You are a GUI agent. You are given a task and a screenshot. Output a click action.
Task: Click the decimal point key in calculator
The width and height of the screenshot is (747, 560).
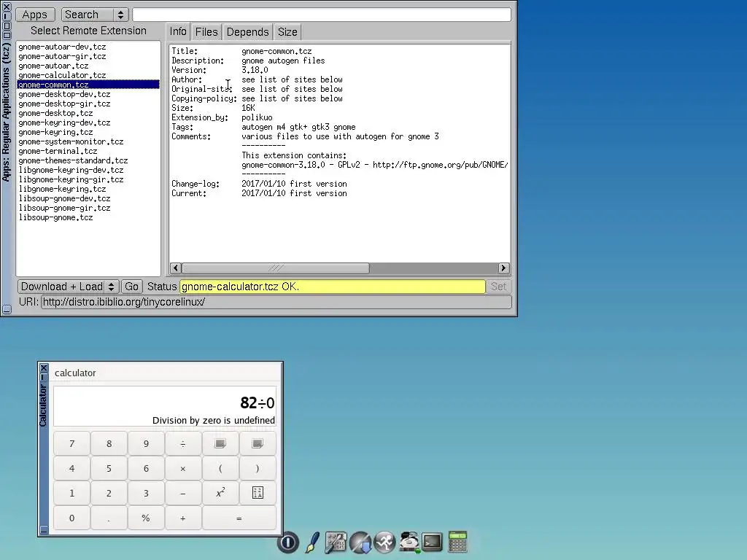tap(109, 518)
